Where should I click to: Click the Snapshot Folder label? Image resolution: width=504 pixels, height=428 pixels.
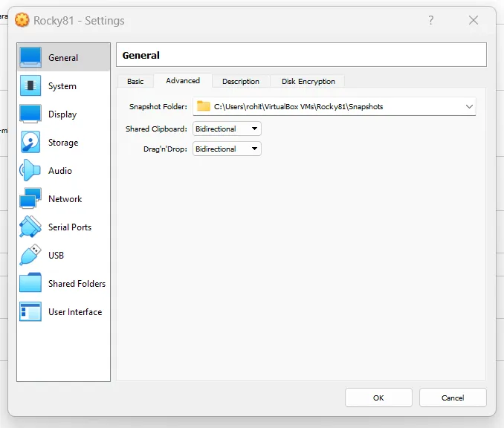[x=158, y=107]
